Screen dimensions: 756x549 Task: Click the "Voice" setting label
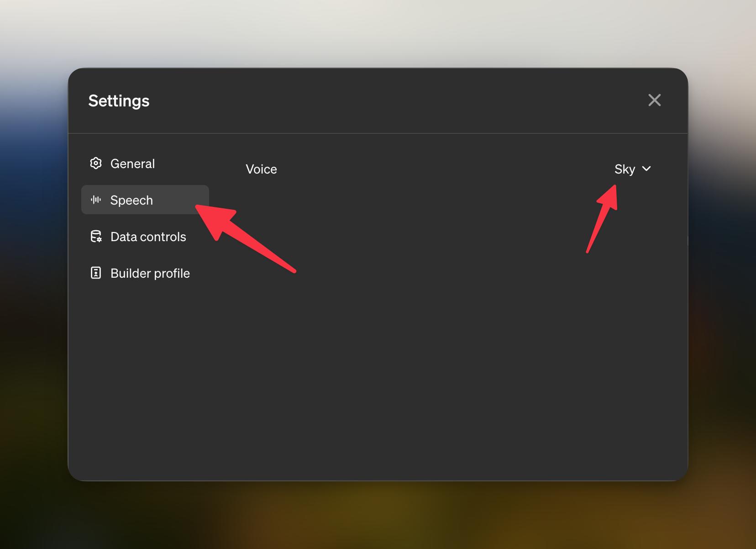coord(261,169)
